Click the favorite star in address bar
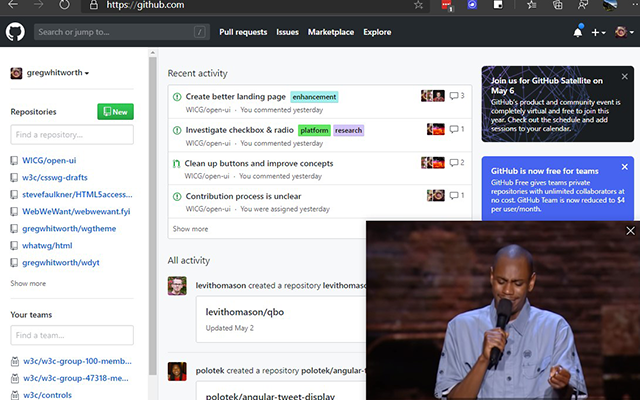This screenshot has width=640, height=400. coord(418,5)
